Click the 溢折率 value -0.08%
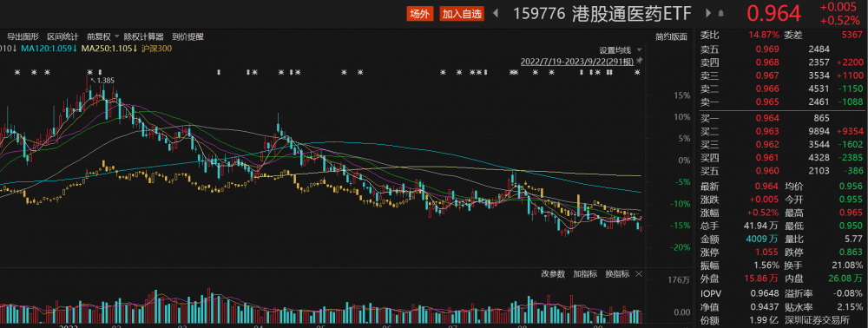Screen dimensions: 868x328 [x=847, y=293]
